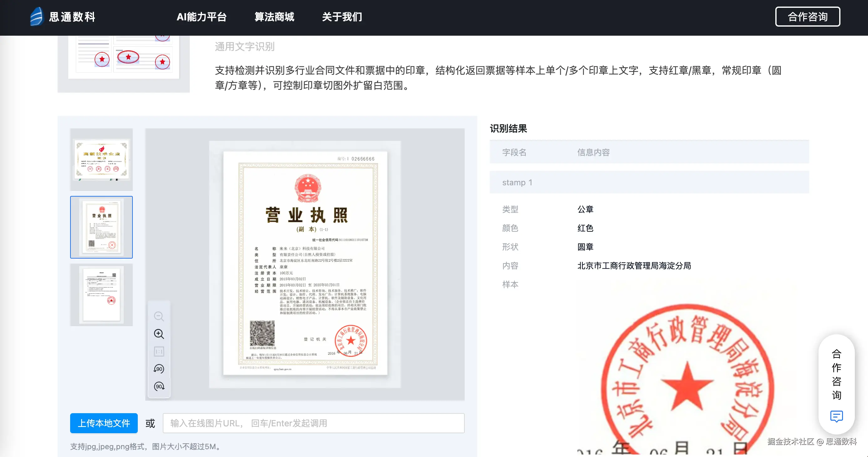
Task: Open the 算法商城 menu
Action: tap(274, 17)
